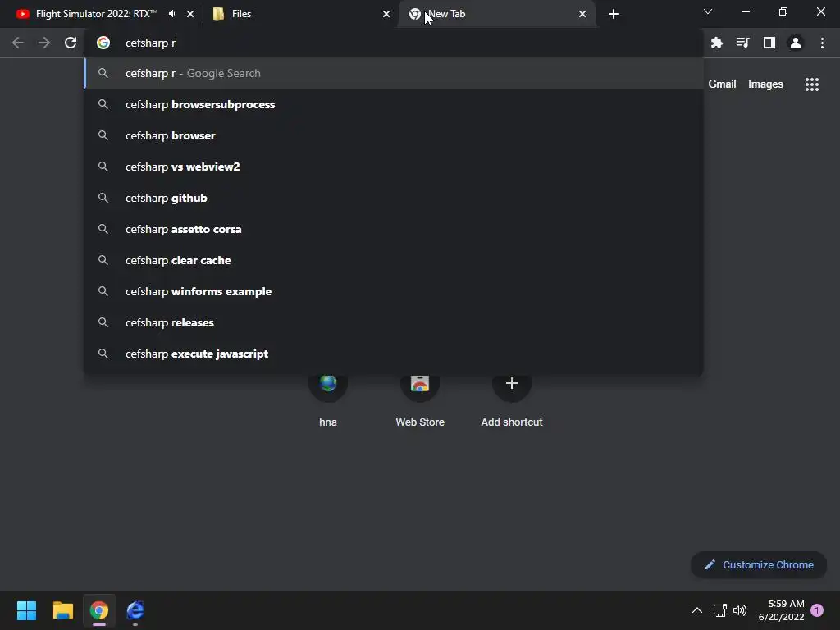The width and height of the screenshot is (840, 630).
Task: Open notification badge in taskbar
Action: tap(817, 610)
